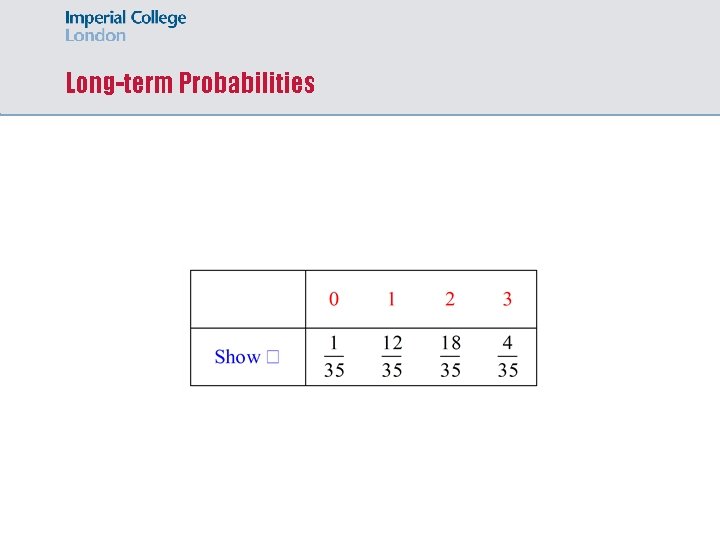The image size is (720, 540).
Task: Click the red column header 1
Action: click(391, 299)
